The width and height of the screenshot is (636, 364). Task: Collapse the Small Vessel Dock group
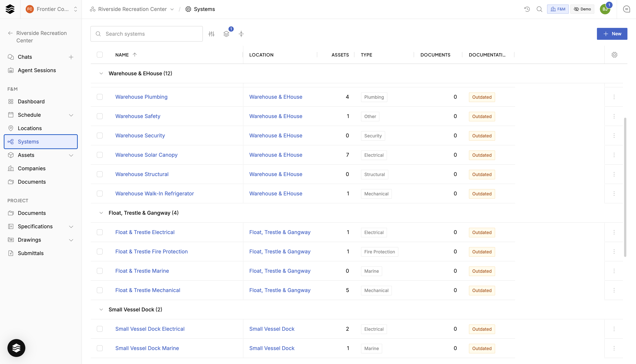click(101, 310)
